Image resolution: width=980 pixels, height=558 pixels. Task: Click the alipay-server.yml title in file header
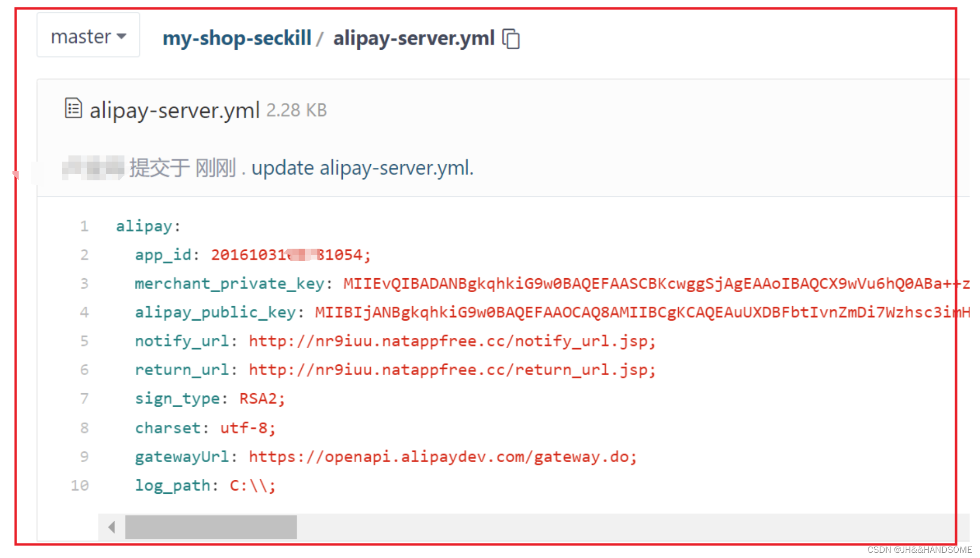[x=174, y=110]
